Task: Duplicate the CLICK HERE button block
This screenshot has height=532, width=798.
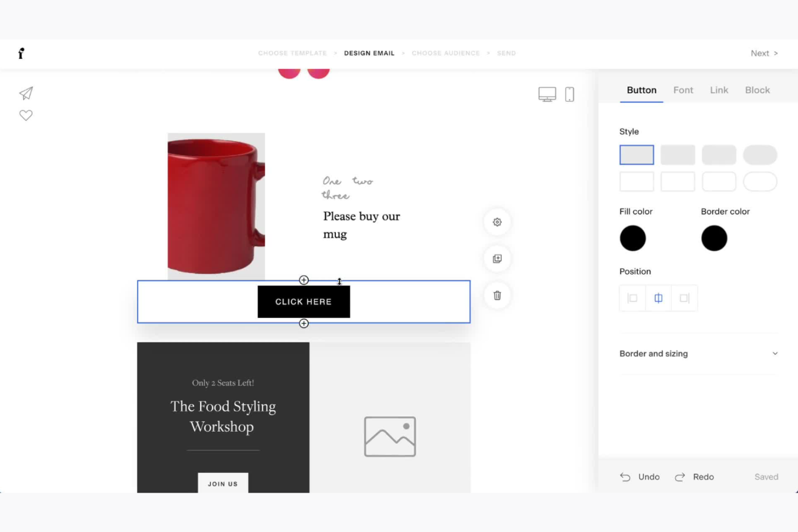Action: click(x=497, y=258)
